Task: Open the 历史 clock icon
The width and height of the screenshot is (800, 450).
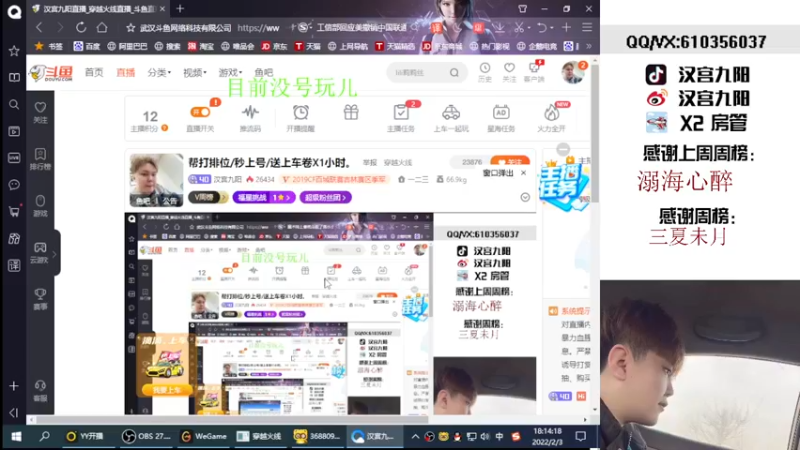Action: coord(485,72)
